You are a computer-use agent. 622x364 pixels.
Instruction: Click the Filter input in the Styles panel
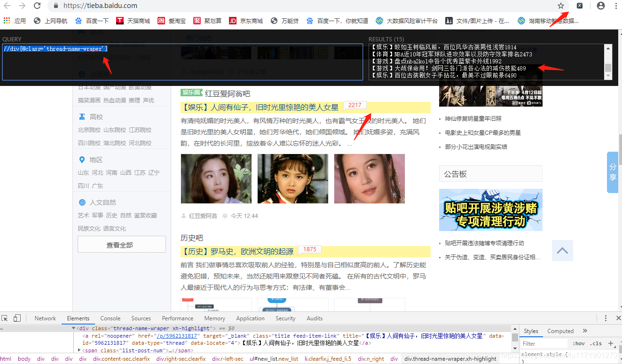pos(544,343)
